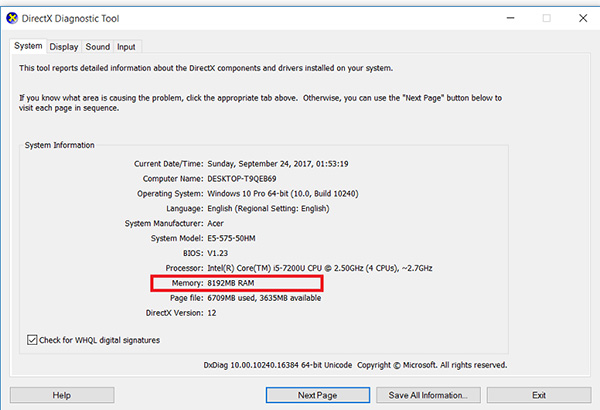Click page file value '6709MB used, 3635MB available'

[x=264, y=298]
